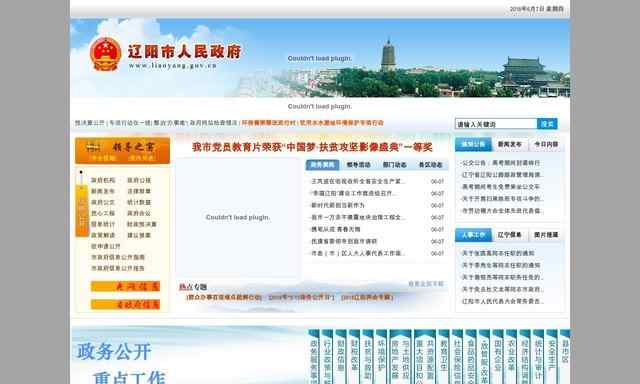Click first link in top quick-link bar 预决算公开
The image size is (640, 384).
pos(89,123)
